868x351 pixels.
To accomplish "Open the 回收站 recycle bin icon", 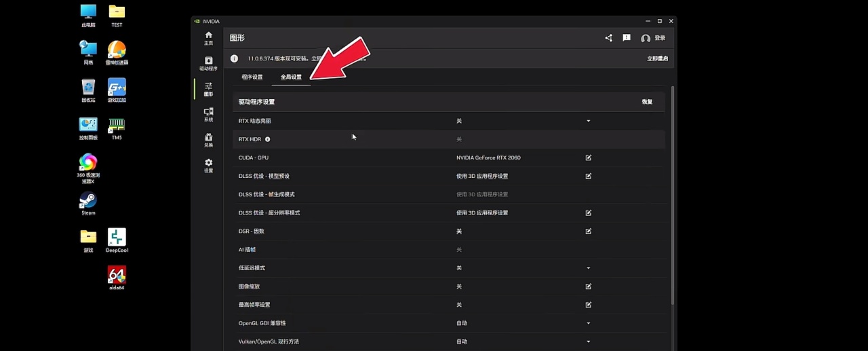I will coord(88,90).
